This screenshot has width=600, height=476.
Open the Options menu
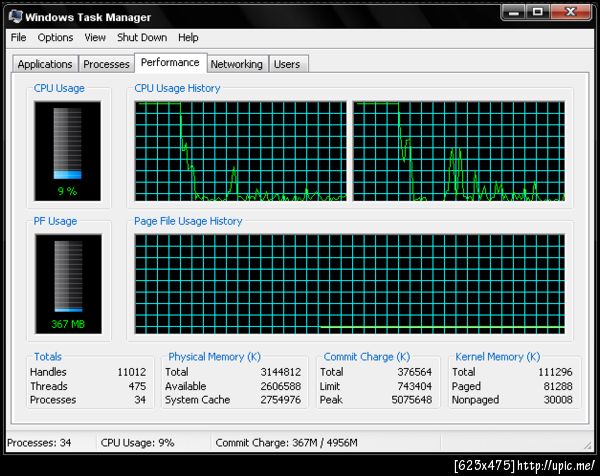[x=55, y=37]
